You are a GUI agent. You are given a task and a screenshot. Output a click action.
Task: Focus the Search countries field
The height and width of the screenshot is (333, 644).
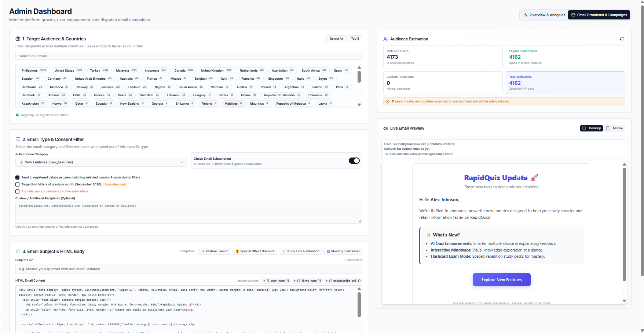coord(189,56)
